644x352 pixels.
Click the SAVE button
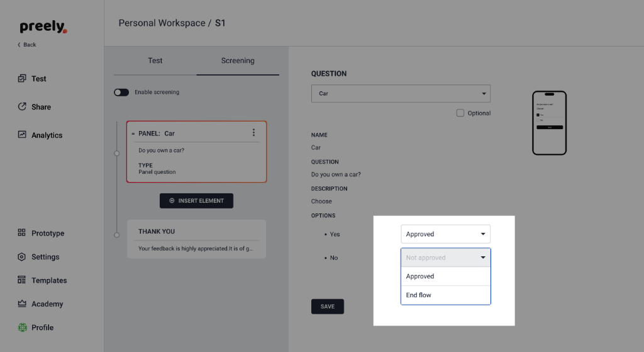point(327,307)
